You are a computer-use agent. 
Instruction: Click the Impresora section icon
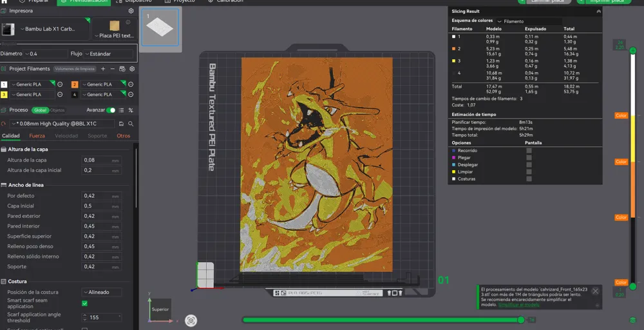4,11
